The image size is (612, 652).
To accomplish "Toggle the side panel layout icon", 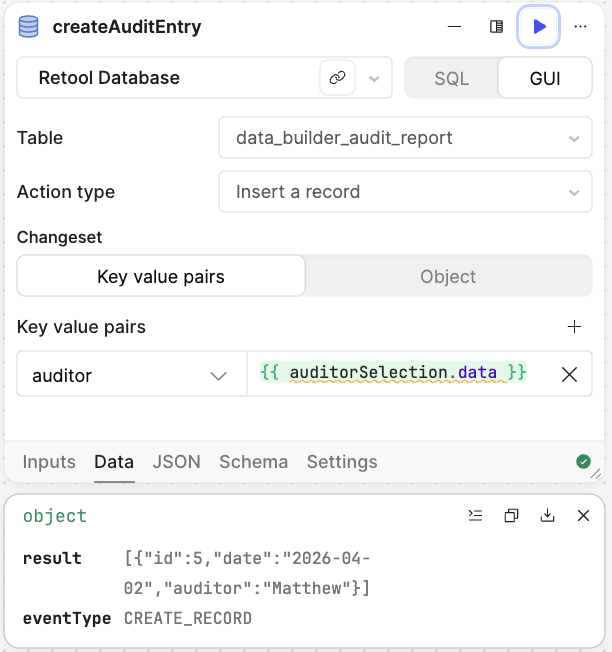I will (496, 27).
